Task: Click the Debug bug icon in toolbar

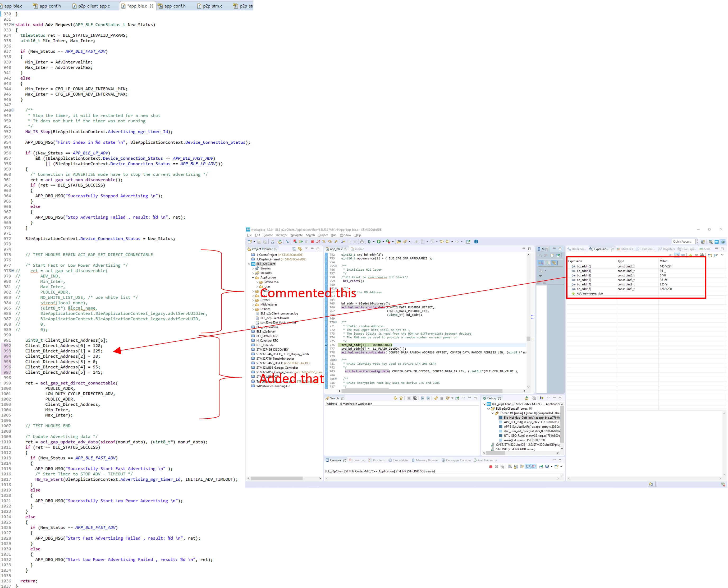Action: [x=369, y=242]
